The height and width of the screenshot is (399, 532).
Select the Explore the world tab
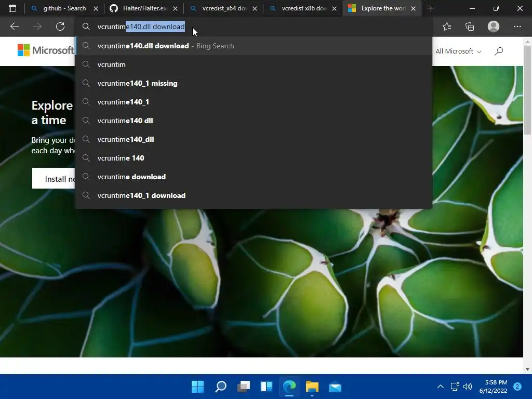[382, 8]
